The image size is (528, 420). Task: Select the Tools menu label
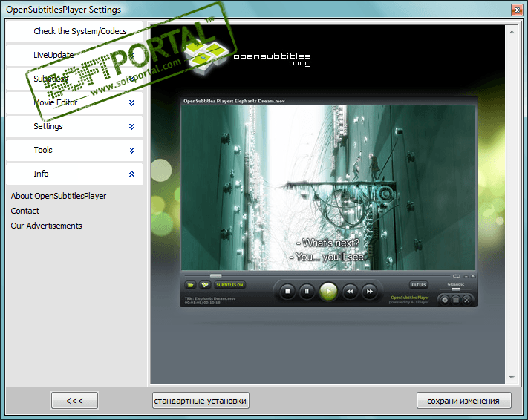(43, 150)
